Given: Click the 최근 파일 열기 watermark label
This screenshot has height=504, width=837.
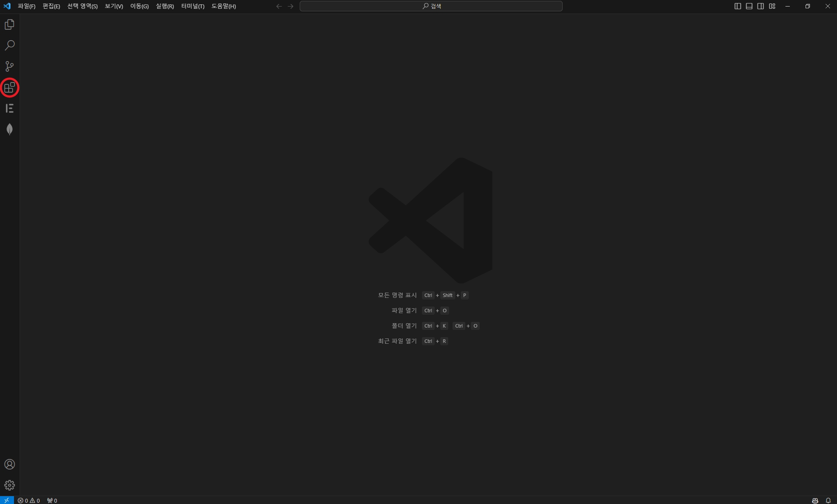Looking at the screenshot, I should 398,341.
